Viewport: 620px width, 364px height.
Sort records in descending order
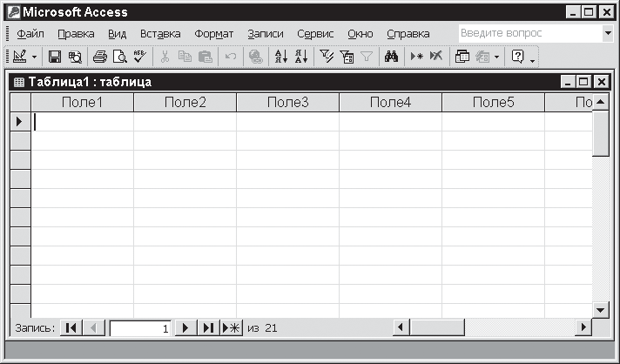[x=300, y=57]
